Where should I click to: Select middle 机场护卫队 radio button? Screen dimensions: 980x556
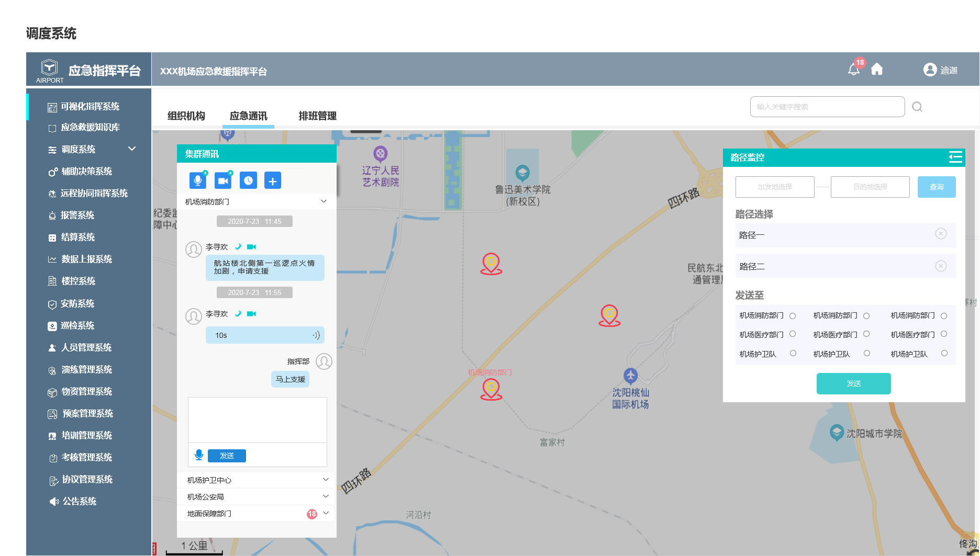coord(867,353)
